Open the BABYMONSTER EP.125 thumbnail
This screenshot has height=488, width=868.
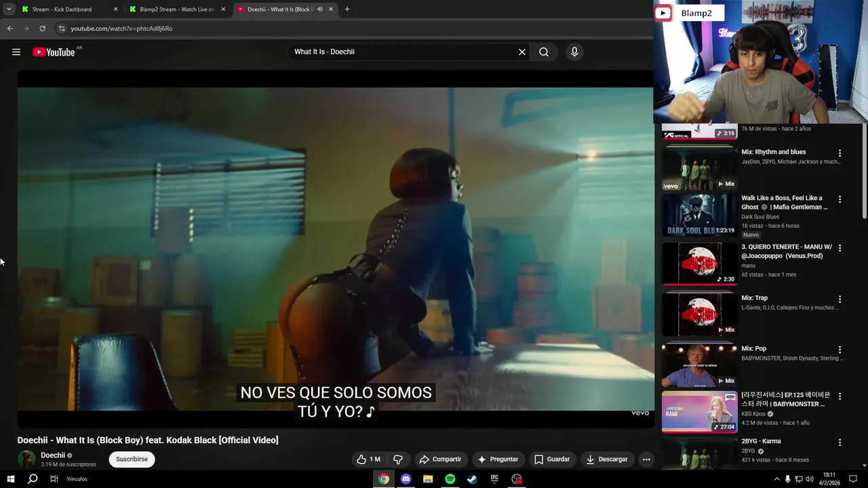699,411
